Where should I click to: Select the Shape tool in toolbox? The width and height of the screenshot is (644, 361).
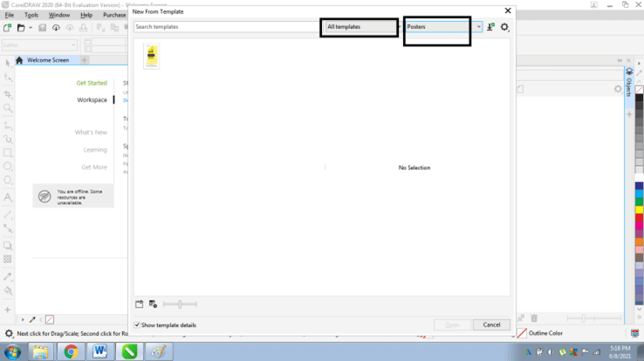pyautogui.click(x=8, y=77)
